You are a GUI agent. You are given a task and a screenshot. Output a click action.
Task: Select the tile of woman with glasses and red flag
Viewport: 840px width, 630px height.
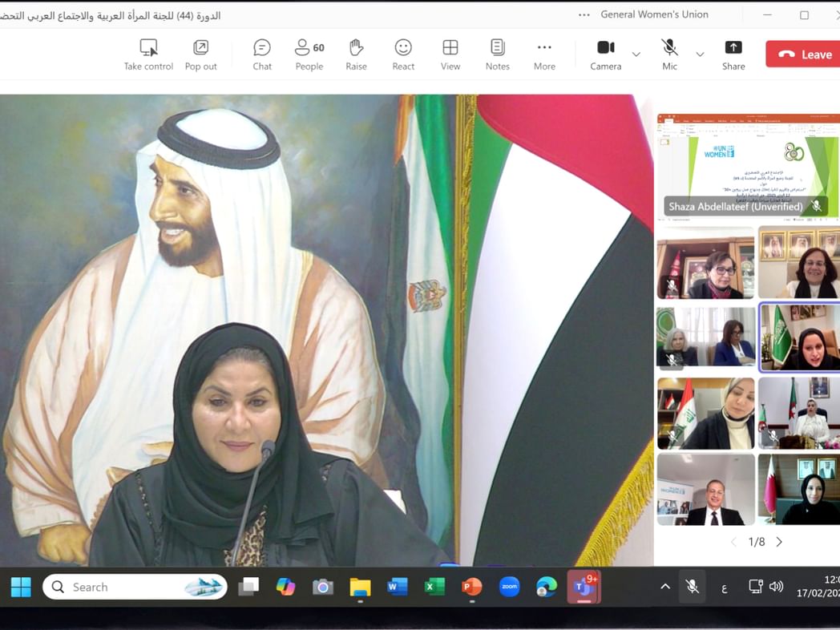pyautogui.click(x=706, y=263)
